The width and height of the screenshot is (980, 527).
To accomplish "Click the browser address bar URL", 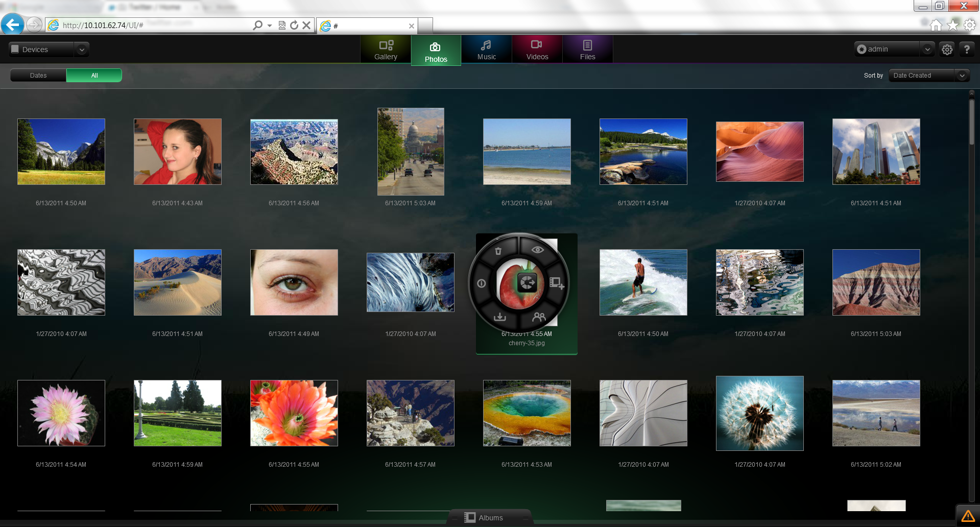I will coord(103,25).
